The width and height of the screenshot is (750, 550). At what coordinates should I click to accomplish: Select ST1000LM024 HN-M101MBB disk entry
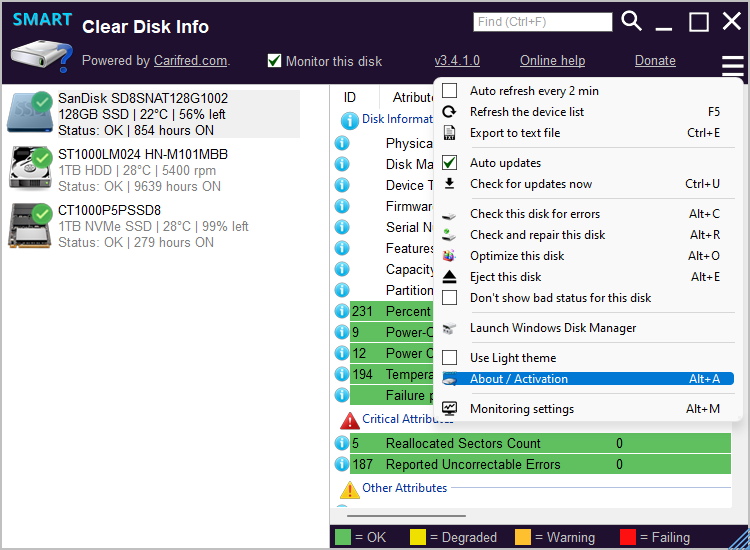[154, 170]
